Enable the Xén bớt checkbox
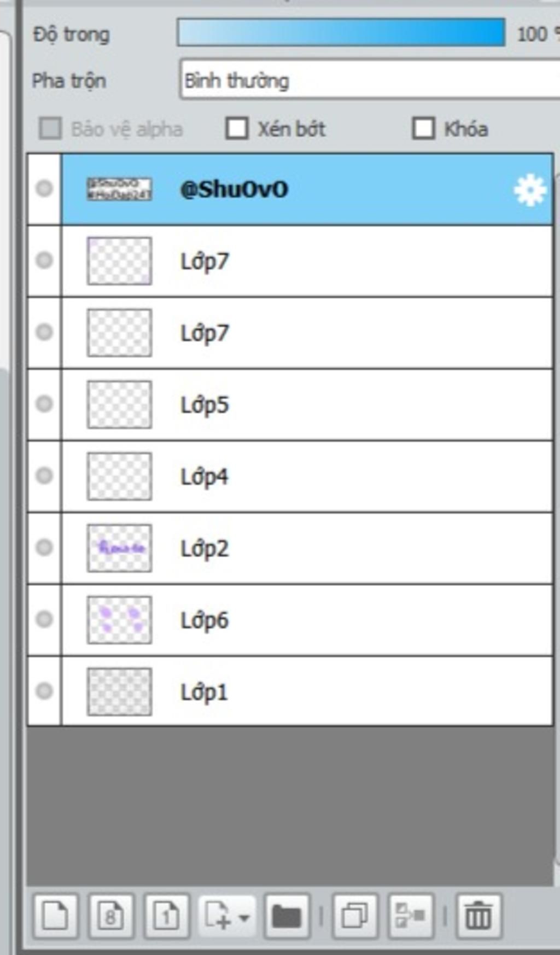The width and height of the screenshot is (560, 955). tap(237, 129)
